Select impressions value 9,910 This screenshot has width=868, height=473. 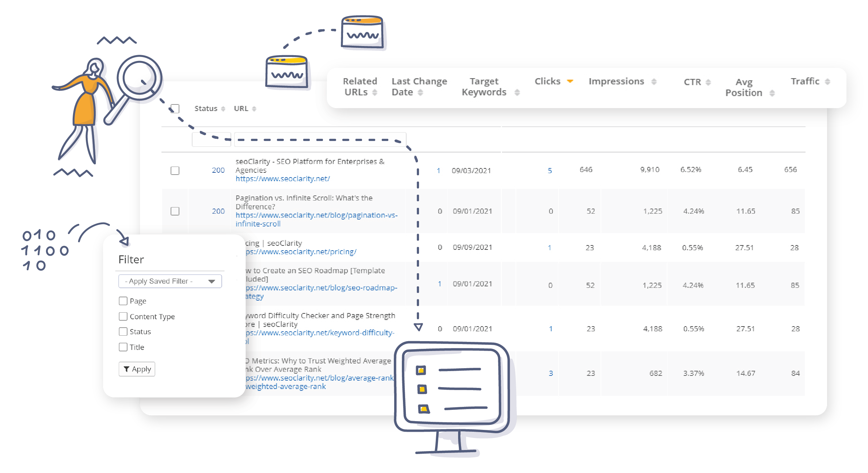click(650, 169)
